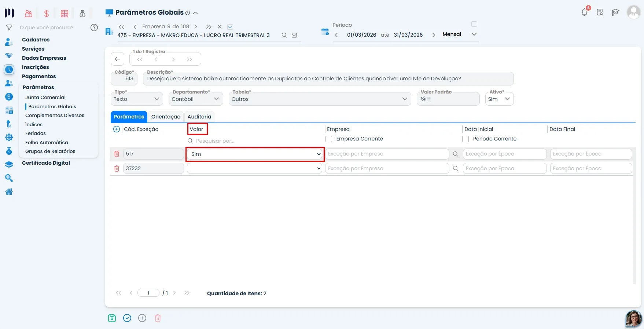Switch to the Orientação tab

166,117
